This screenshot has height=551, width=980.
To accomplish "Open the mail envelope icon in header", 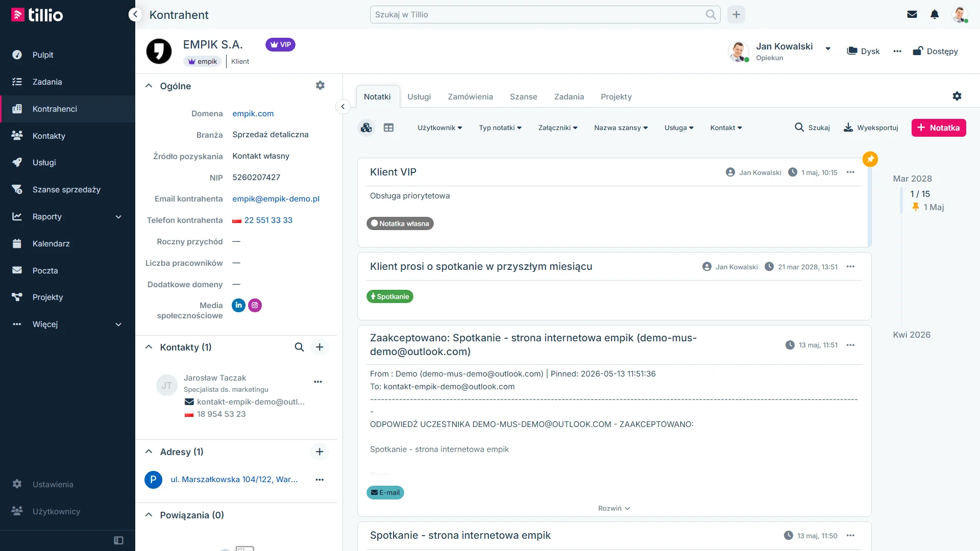I will click(x=912, y=14).
